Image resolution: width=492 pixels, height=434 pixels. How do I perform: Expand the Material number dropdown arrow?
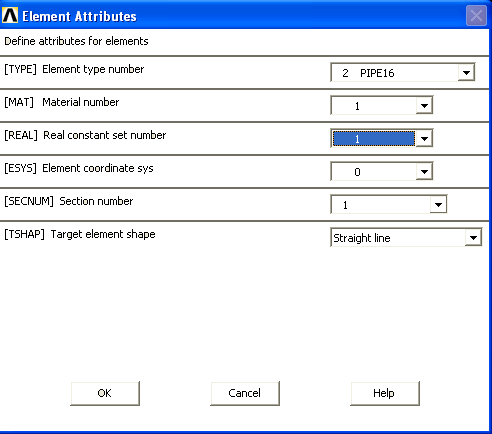pos(424,106)
